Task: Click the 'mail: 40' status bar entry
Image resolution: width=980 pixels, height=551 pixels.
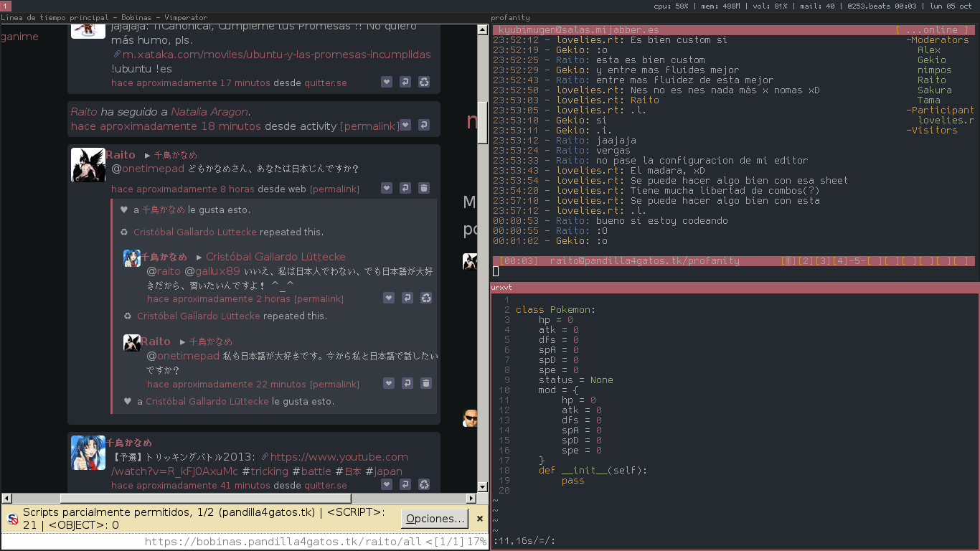Action: point(817,6)
